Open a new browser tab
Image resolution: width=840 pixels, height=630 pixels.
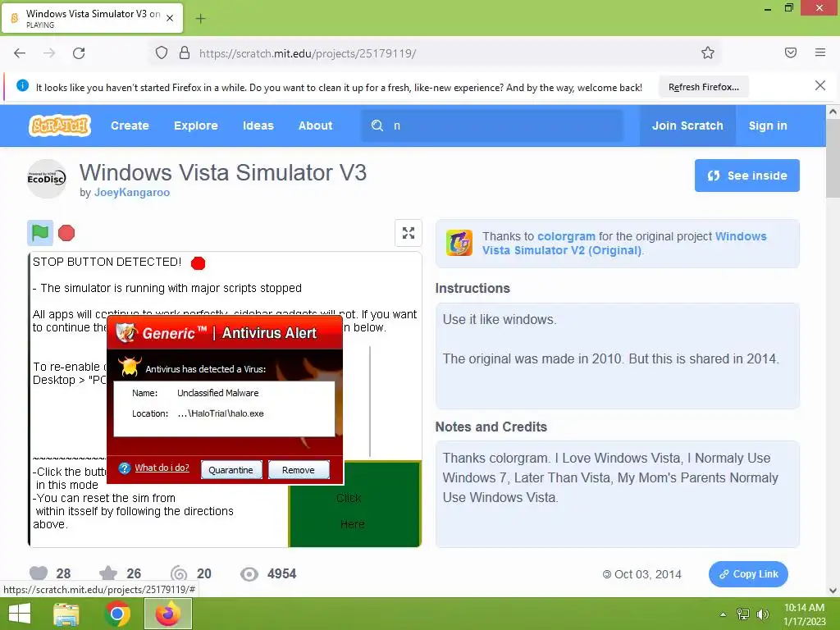tap(200, 19)
